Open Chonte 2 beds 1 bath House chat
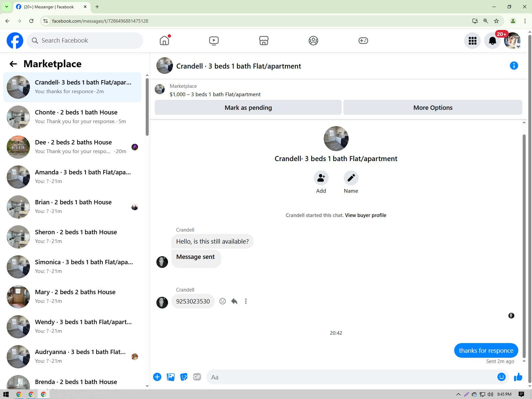 (x=72, y=117)
